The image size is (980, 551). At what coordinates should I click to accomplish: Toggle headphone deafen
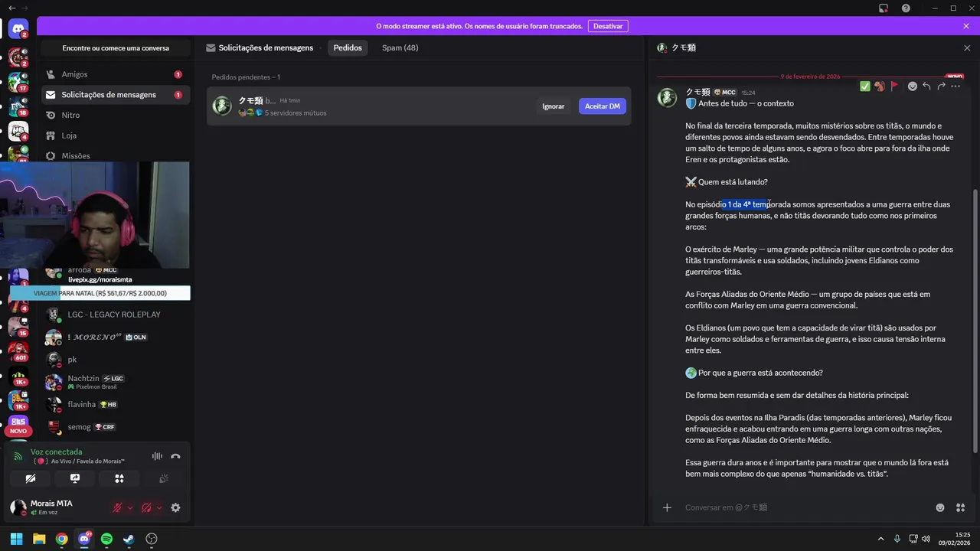146,507
